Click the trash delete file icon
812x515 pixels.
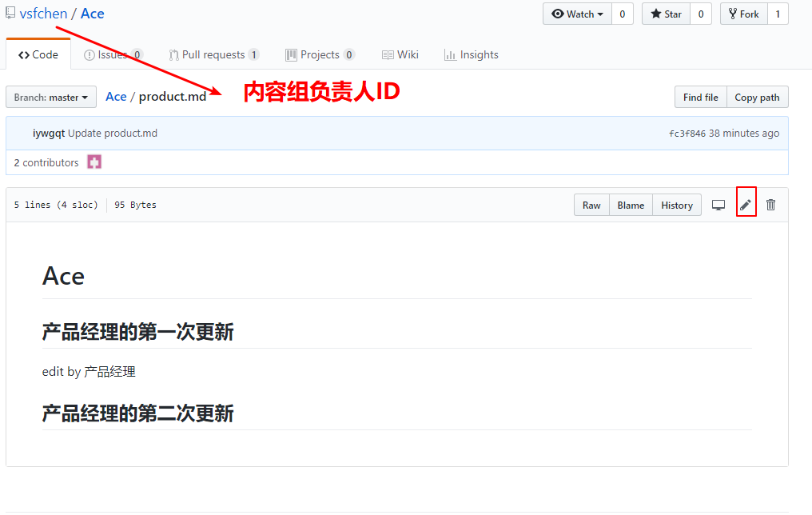[770, 206]
